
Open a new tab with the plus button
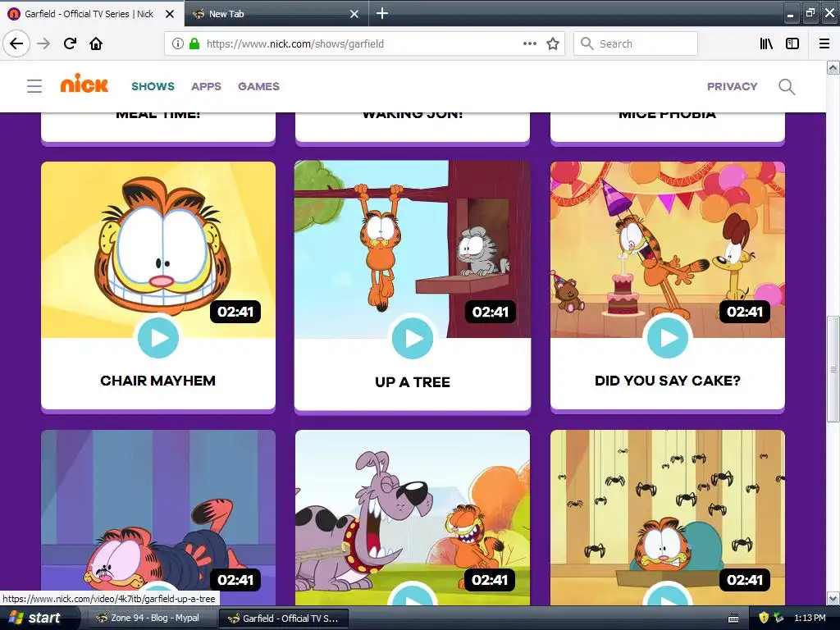point(382,13)
